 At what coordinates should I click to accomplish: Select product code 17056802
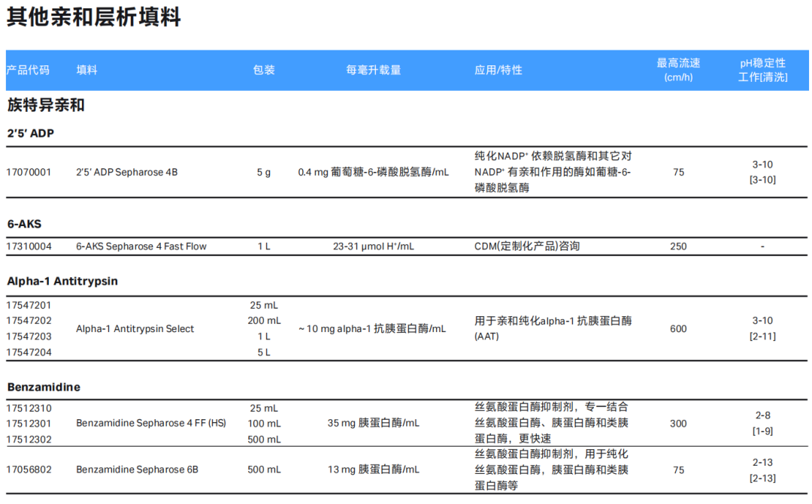pos(29,470)
